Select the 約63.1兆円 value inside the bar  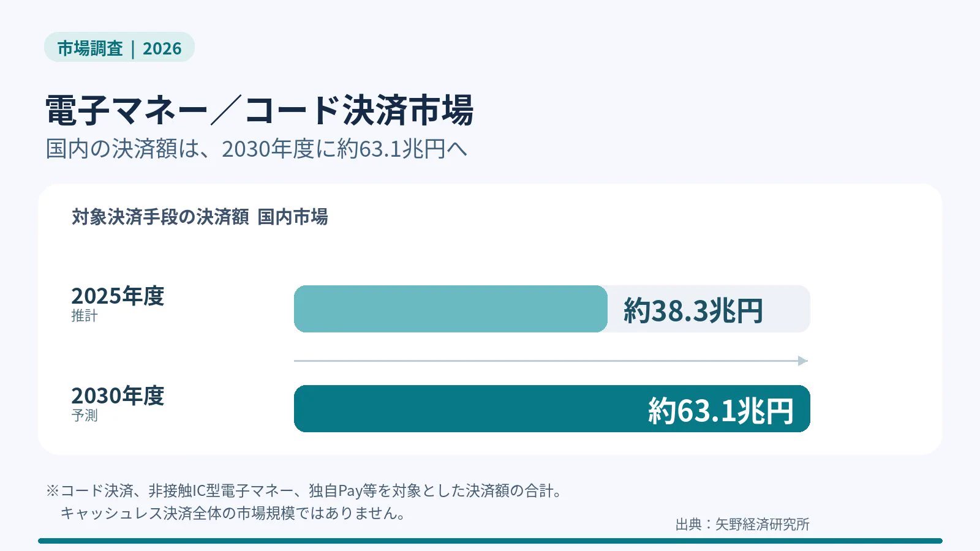(x=721, y=410)
